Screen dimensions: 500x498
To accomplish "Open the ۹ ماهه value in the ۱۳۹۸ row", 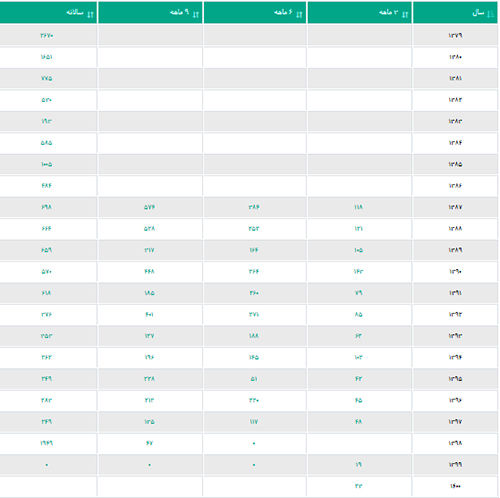I will click(x=149, y=443).
